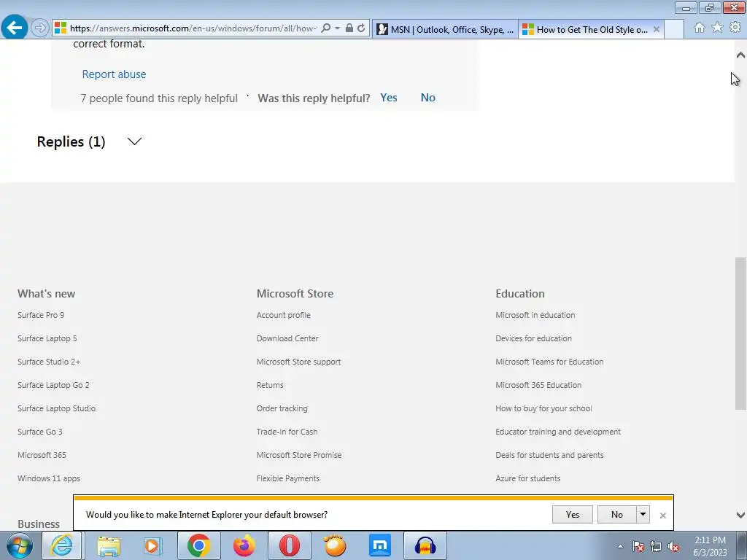Open Microsoft 365 Education link
The image size is (747, 560).
pos(538,385)
